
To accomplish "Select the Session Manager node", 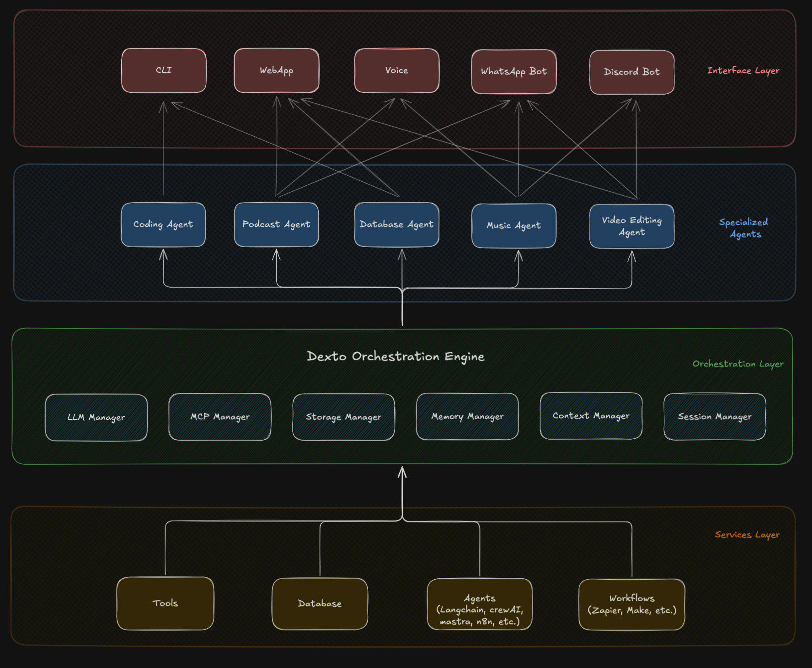I will (x=715, y=416).
